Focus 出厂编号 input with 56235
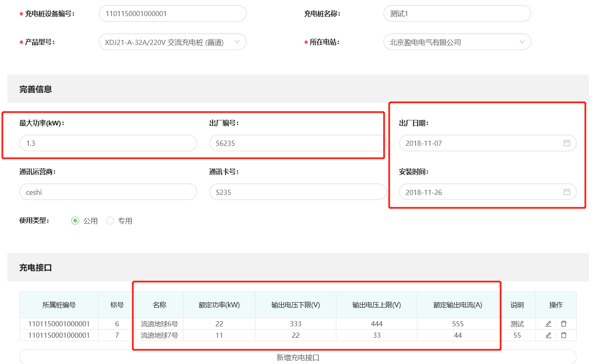 [x=298, y=143]
